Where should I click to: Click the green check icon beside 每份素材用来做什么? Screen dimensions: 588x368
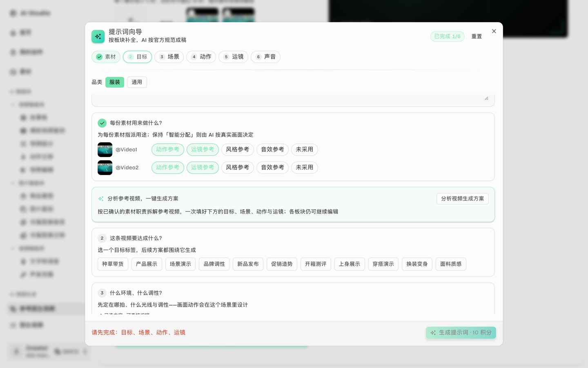(x=102, y=123)
